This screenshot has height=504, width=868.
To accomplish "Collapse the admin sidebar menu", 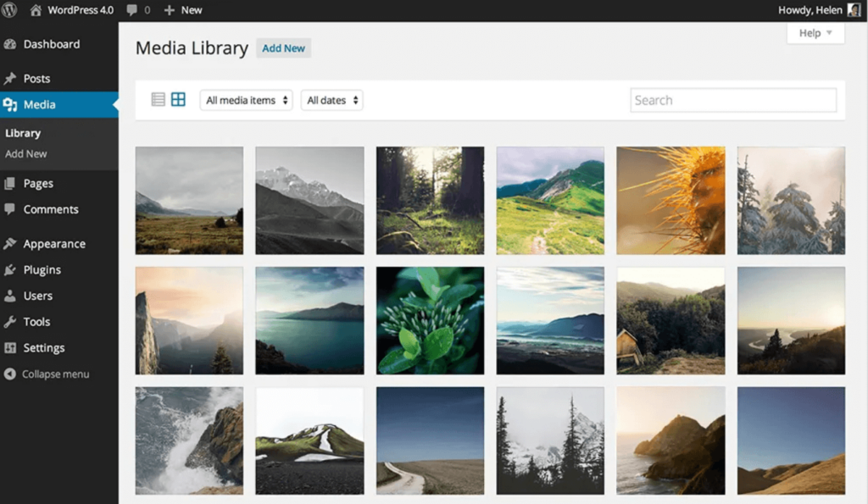I will click(8, 374).
